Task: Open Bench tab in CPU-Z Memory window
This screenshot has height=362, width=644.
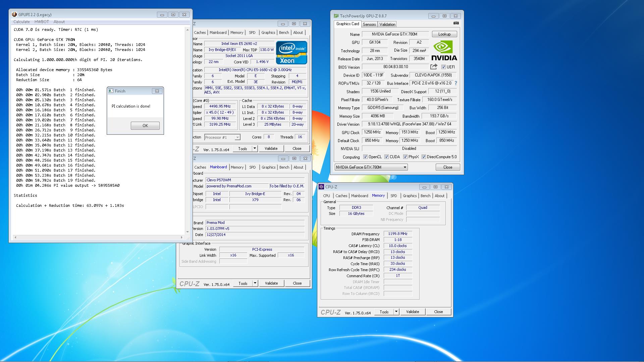Action: [x=425, y=196]
